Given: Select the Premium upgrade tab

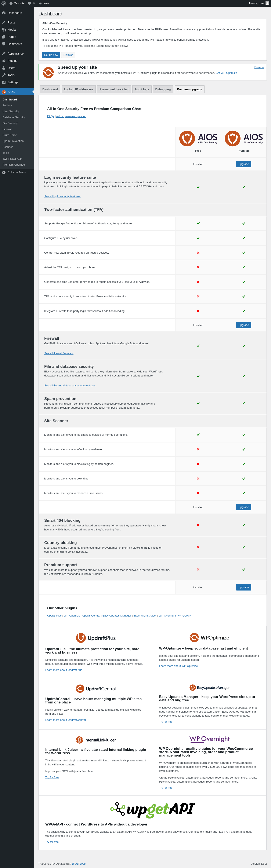Looking at the screenshot, I should pyautogui.click(x=190, y=89).
